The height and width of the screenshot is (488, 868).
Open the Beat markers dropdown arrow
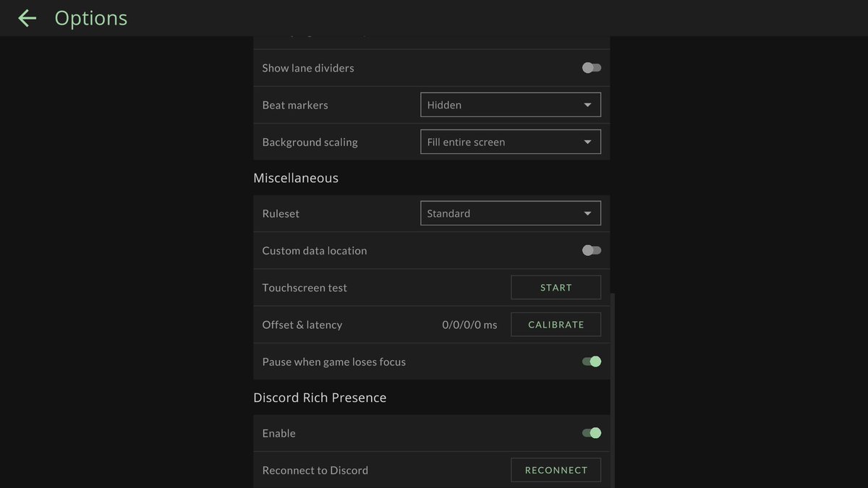[x=588, y=104]
